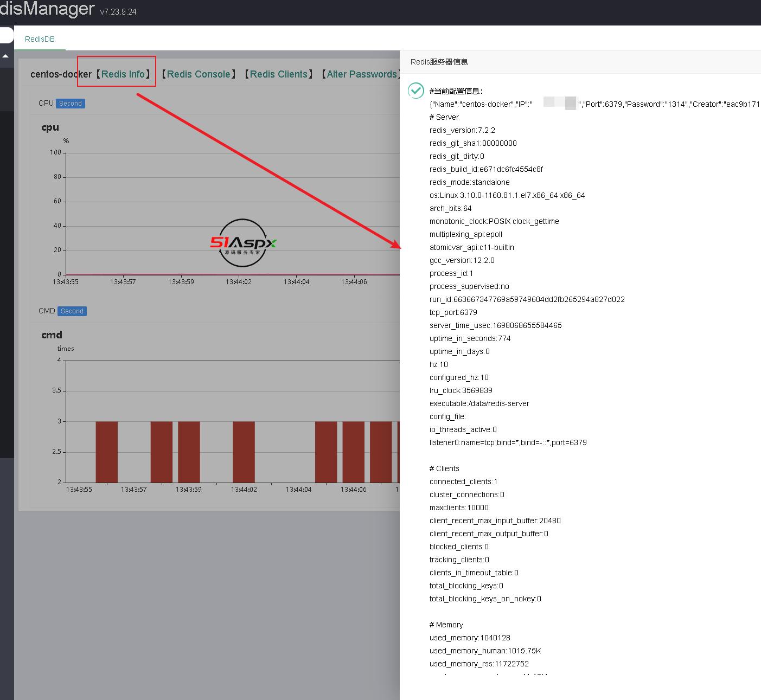This screenshot has width=761, height=700.
Task: Select the config_file: line
Action: pos(447,416)
